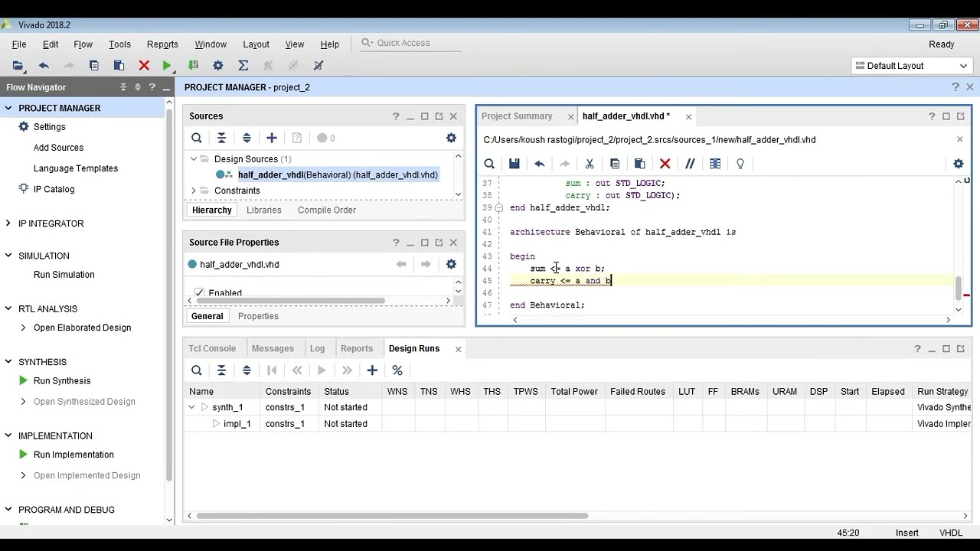Open Sources panel settings gear
The image size is (980, 551).
tap(451, 138)
